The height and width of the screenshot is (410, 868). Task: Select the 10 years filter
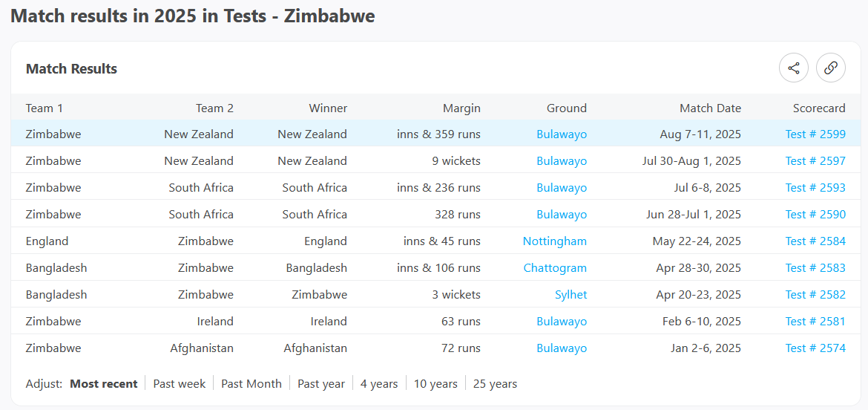pos(435,384)
